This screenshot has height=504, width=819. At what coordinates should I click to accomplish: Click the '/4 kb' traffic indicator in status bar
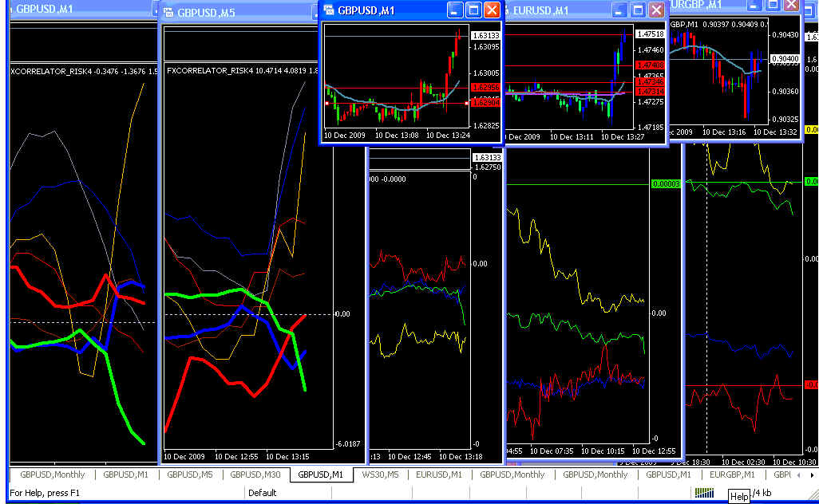point(762,493)
